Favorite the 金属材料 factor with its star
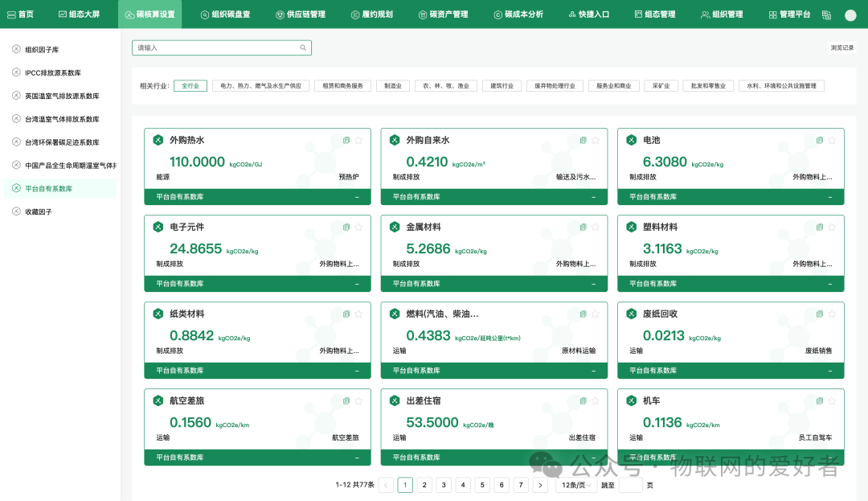The image size is (868, 501). [595, 227]
